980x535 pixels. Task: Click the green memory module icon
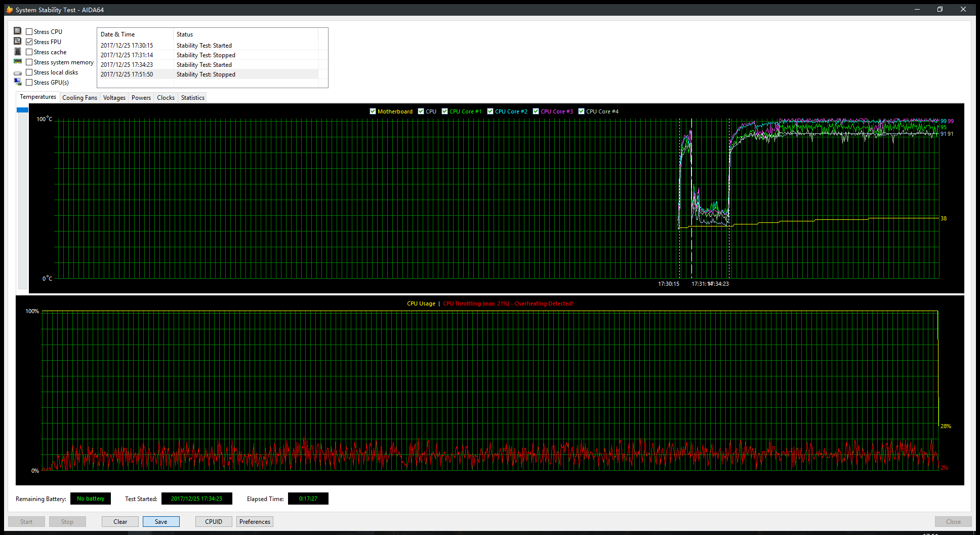click(18, 61)
